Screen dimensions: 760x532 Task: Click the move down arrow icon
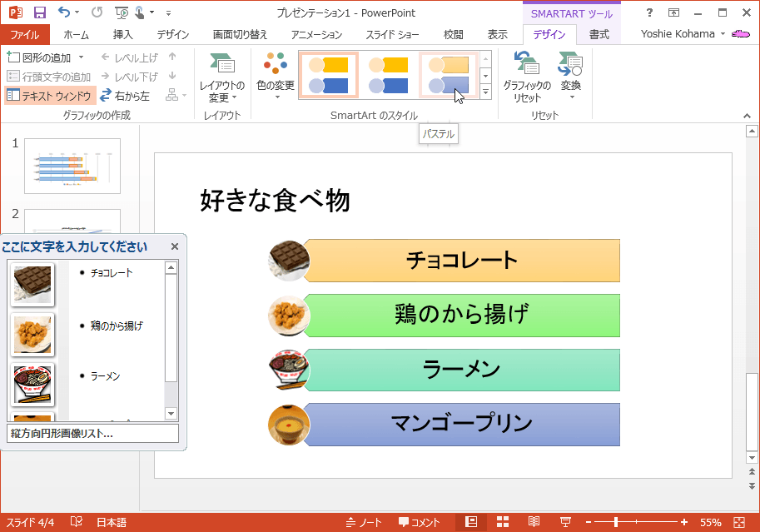(172, 76)
